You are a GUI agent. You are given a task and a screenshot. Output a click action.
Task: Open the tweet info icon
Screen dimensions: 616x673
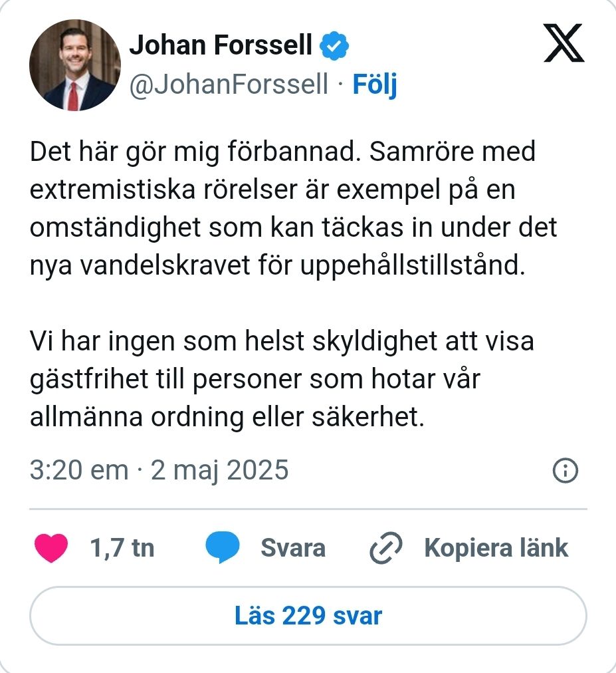(565, 471)
